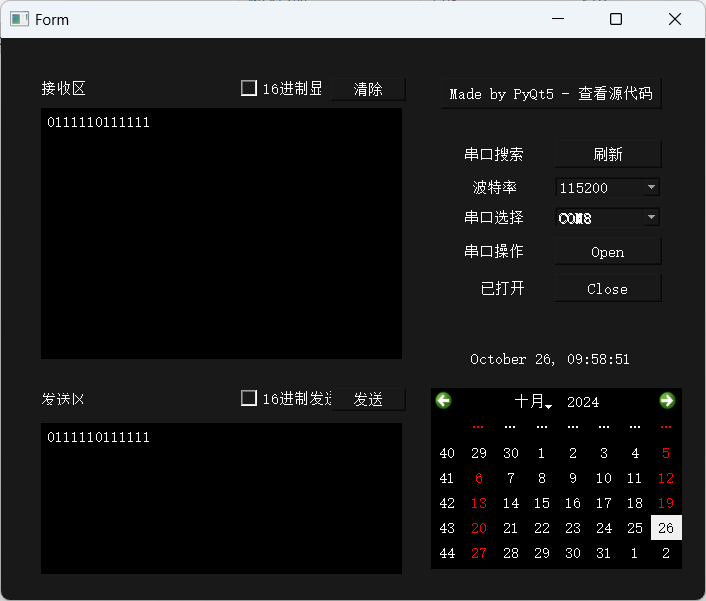Click 清除 to clear received data
The height and width of the screenshot is (601, 706).
(368, 89)
